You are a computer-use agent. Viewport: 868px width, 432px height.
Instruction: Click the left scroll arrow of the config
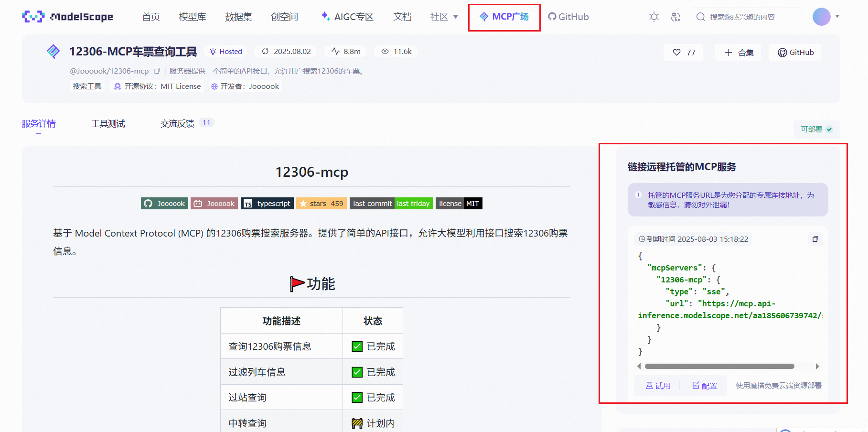click(x=639, y=367)
